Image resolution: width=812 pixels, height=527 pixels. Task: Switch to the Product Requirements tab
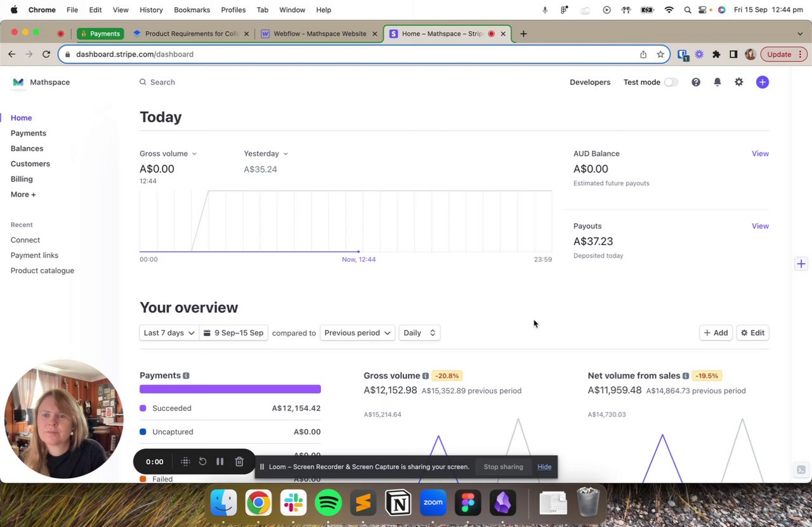tap(190, 34)
